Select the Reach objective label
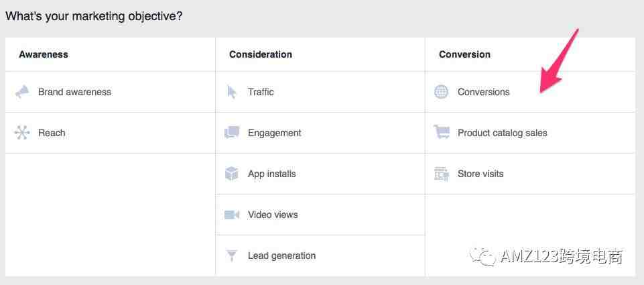Image resolution: width=644 pixels, height=285 pixels. pos(52,133)
